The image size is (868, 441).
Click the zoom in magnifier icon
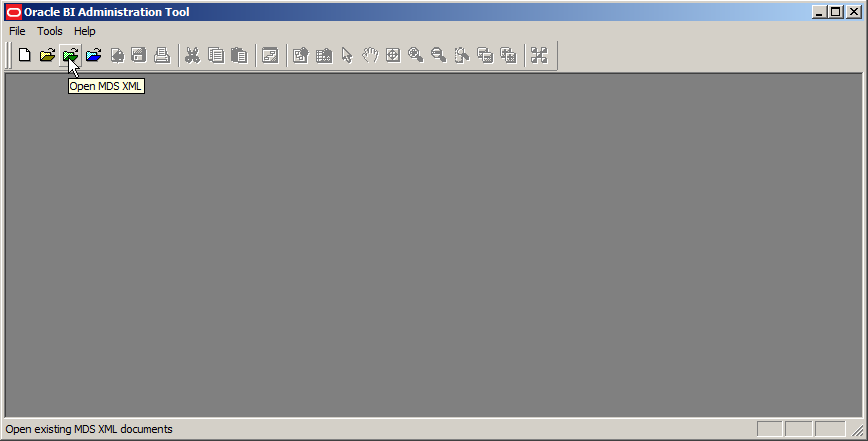(416, 55)
